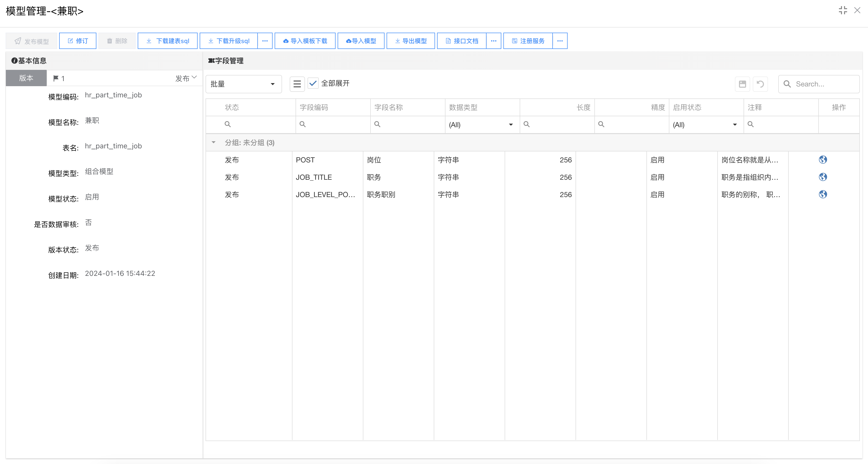
Task: Click the Search... input field
Action: 819,84
